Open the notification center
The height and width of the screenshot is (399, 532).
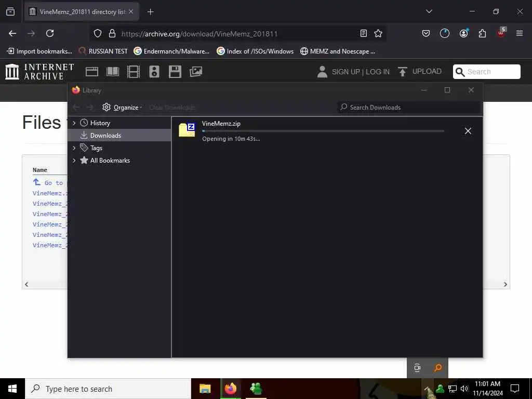pos(515,389)
